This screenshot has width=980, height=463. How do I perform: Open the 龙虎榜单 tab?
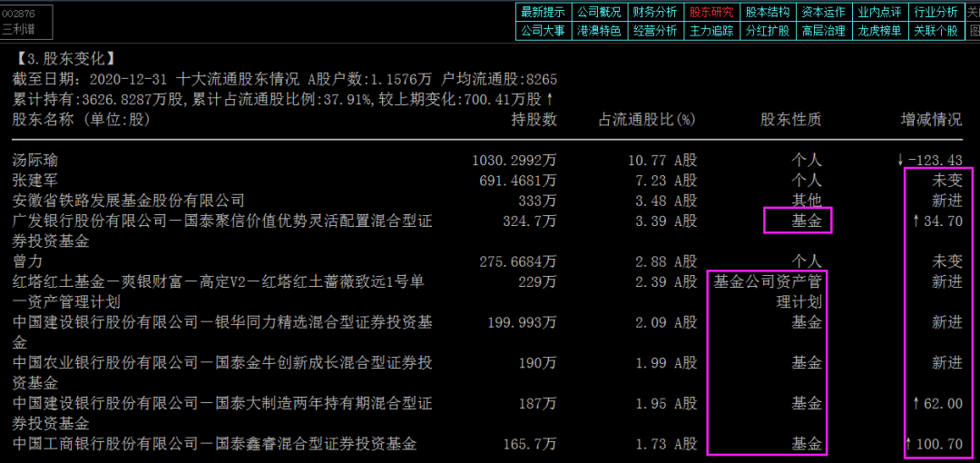[879, 31]
